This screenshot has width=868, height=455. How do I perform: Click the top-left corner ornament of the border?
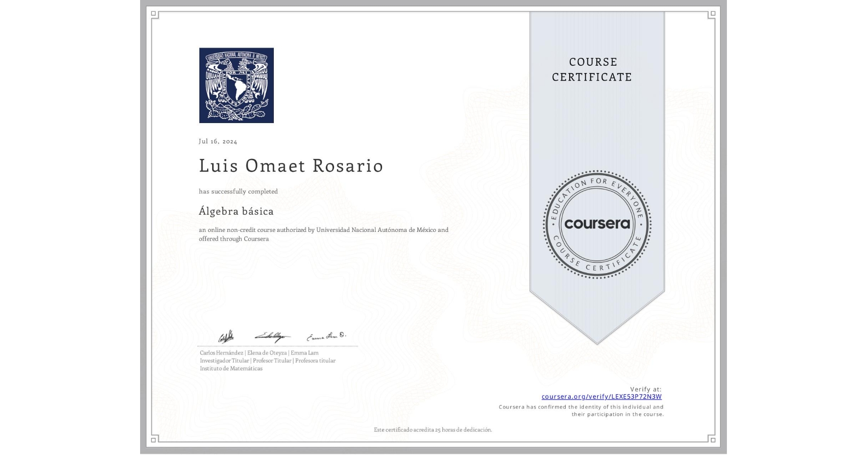[x=153, y=13]
